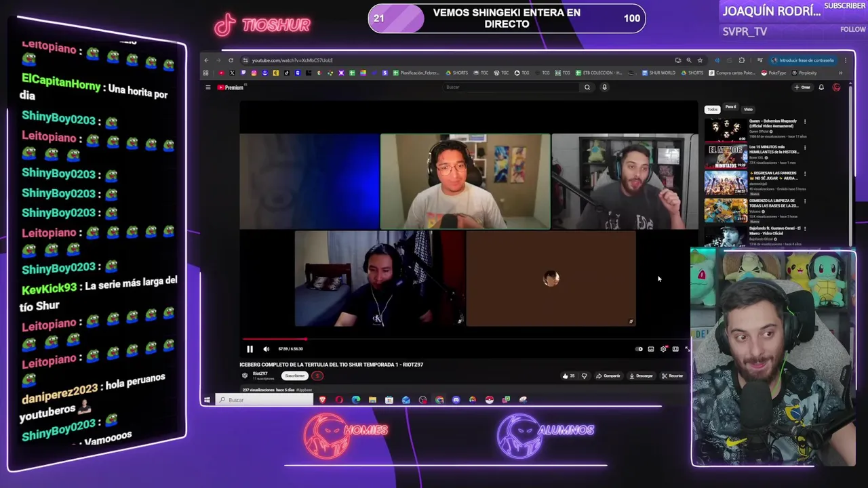Open the browser extensions puzzle icon
This screenshot has width=868, height=488.
point(741,60)
